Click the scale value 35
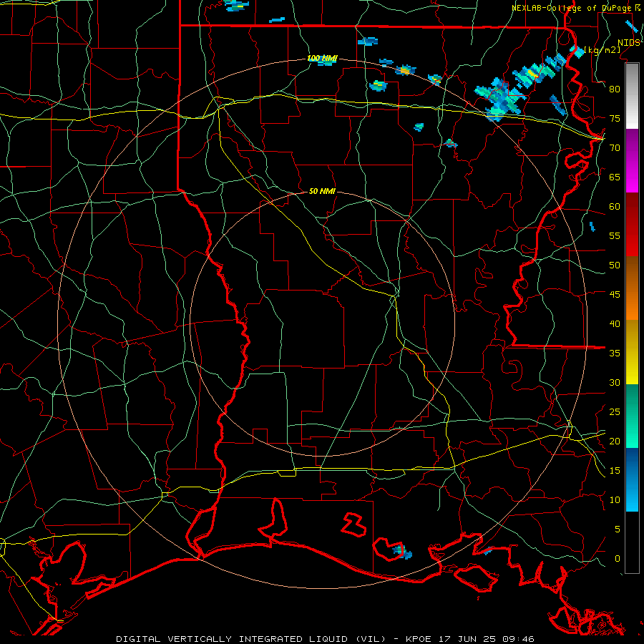The image size is (644, 644). pos(615,353)
